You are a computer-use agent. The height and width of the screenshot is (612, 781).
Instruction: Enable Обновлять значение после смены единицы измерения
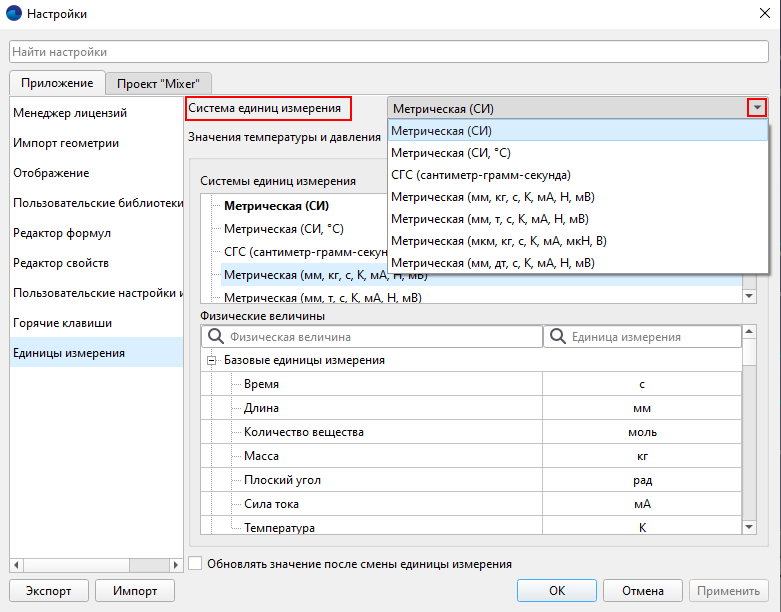coord(196,563)
